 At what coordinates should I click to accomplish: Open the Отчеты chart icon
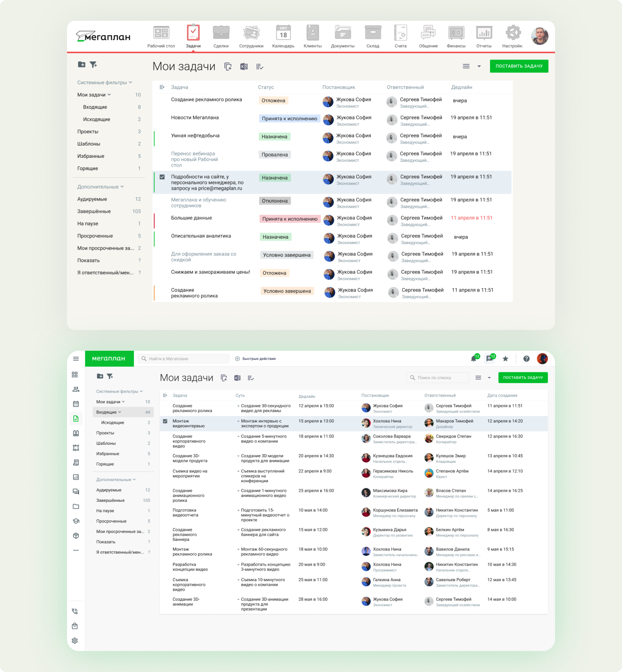click(x=484, y=33)
